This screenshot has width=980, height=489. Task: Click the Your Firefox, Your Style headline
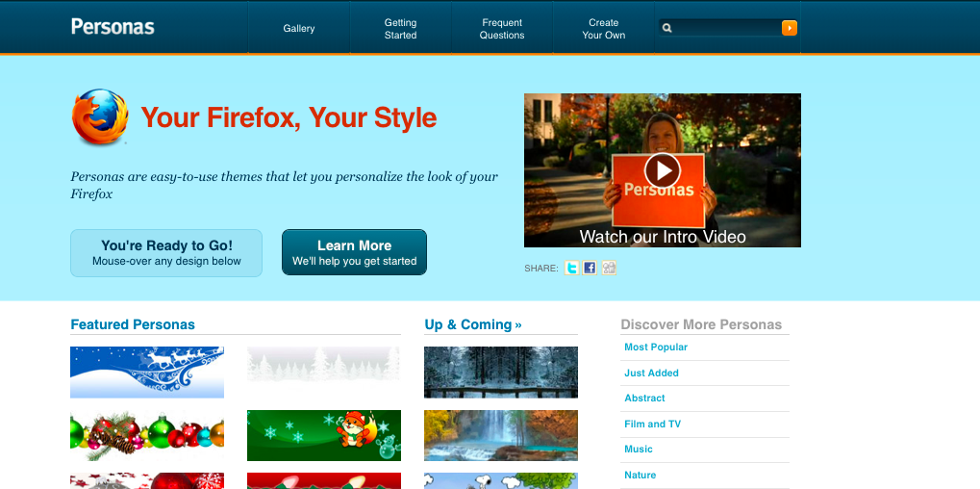click(x=289, y=117)
